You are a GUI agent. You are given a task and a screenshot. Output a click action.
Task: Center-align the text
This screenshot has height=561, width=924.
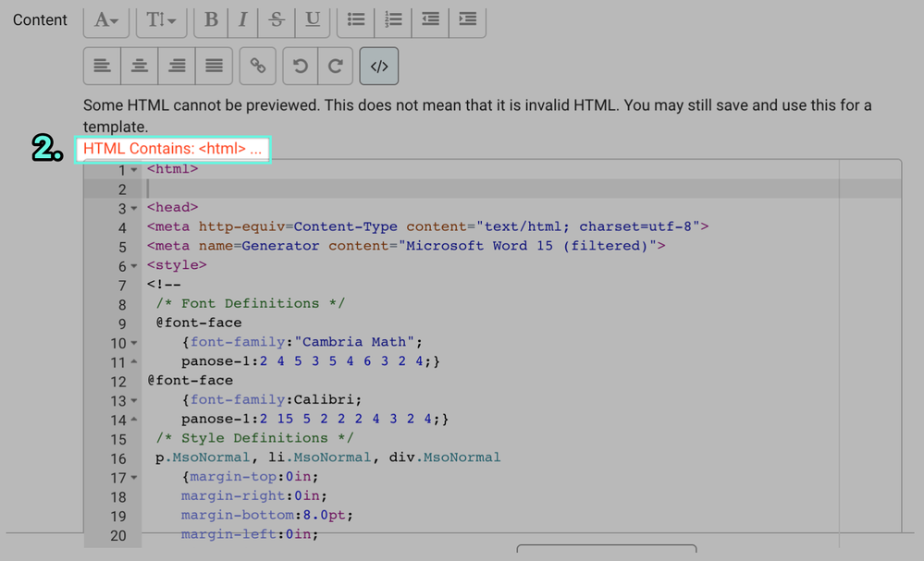pos(139,66)
